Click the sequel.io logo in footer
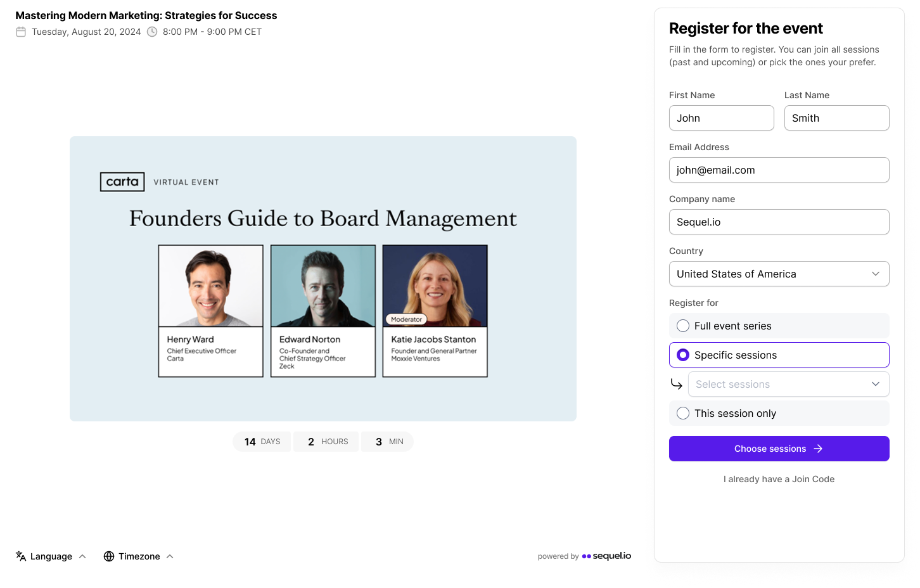The height and width of the screenshot is (588, 920). click(606, 556)
